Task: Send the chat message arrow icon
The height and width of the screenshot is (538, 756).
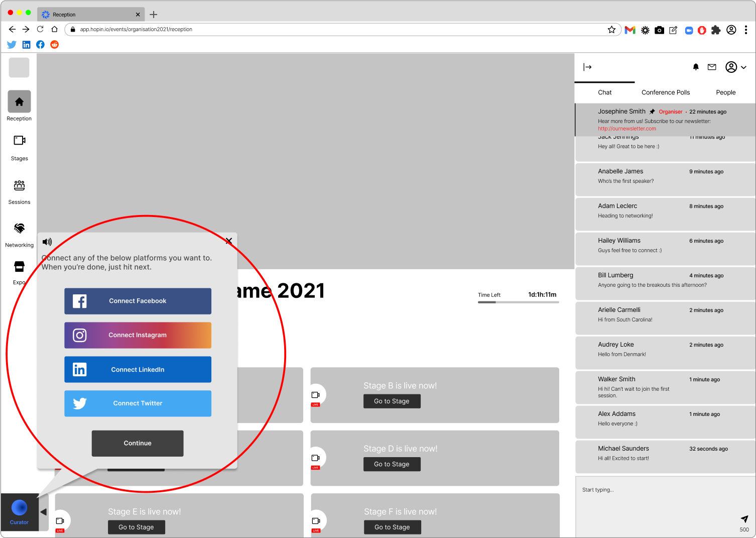Action: (744, 519)
